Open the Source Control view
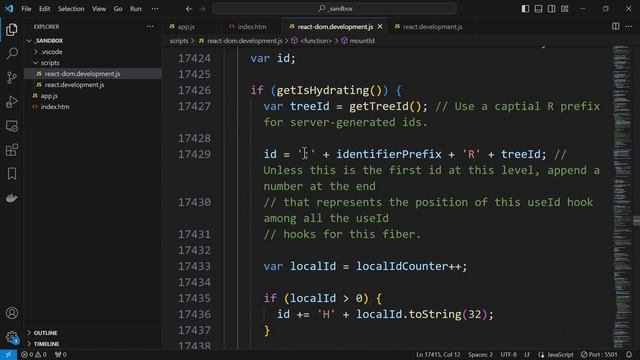The width and height of the screenshot is (640, 360). (12, 78)
